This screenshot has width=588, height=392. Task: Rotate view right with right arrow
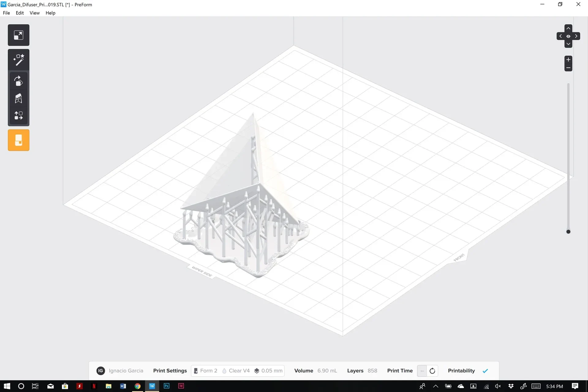pos(576,36)
